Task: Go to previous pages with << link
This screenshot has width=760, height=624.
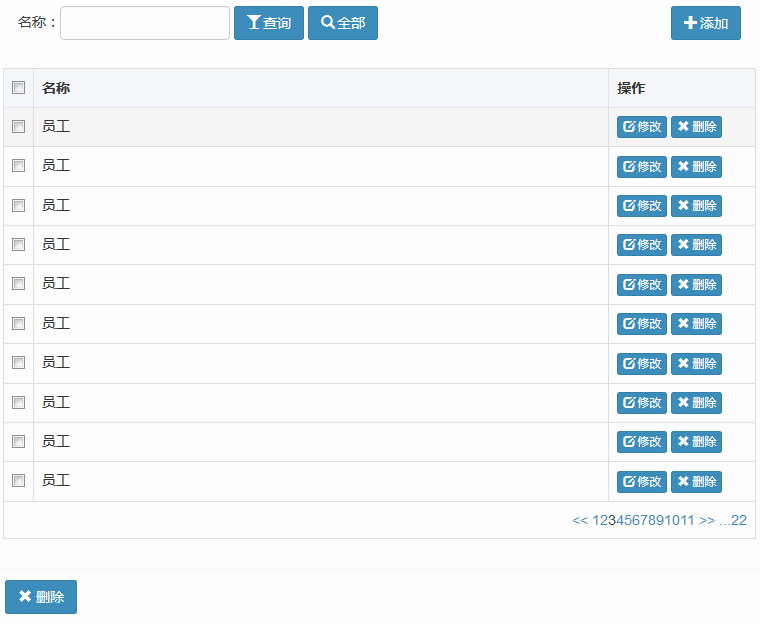Action: click(x=580, y=520)
